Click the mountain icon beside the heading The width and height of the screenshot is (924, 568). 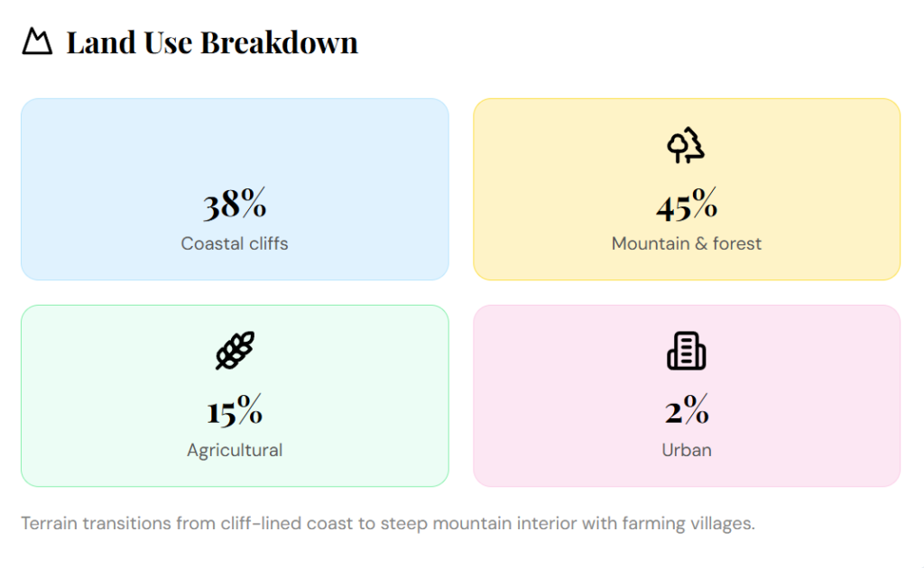click(37, 41)
